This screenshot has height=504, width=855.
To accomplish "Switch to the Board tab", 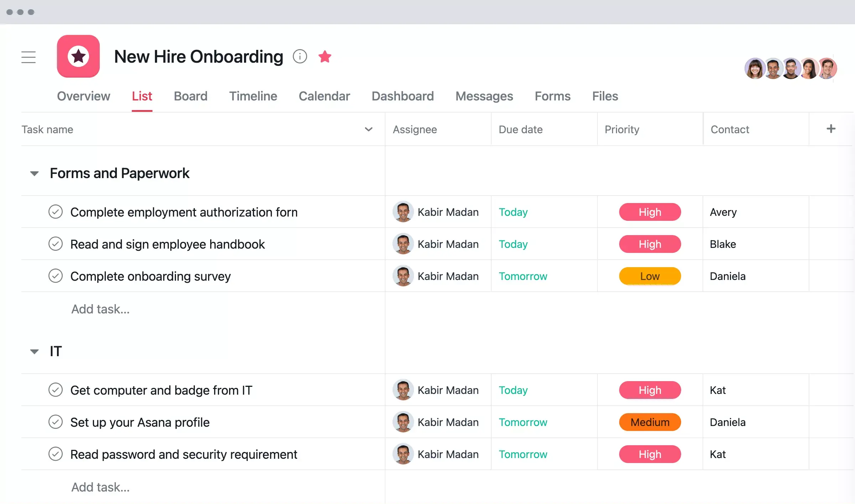I will pyautogui.click(x=190, y=95).
